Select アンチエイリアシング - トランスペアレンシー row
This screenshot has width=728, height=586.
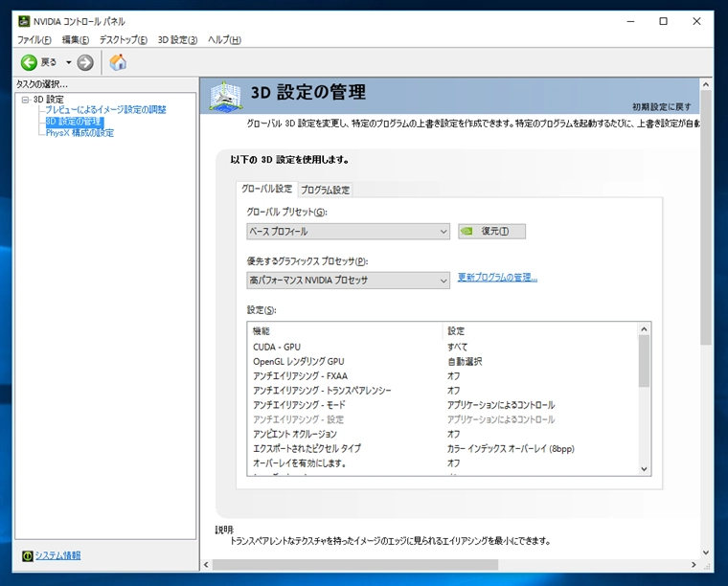(444, 391)
